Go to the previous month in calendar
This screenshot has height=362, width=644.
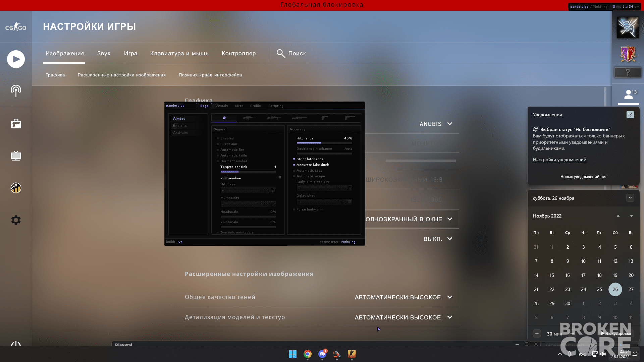[618, 216]
